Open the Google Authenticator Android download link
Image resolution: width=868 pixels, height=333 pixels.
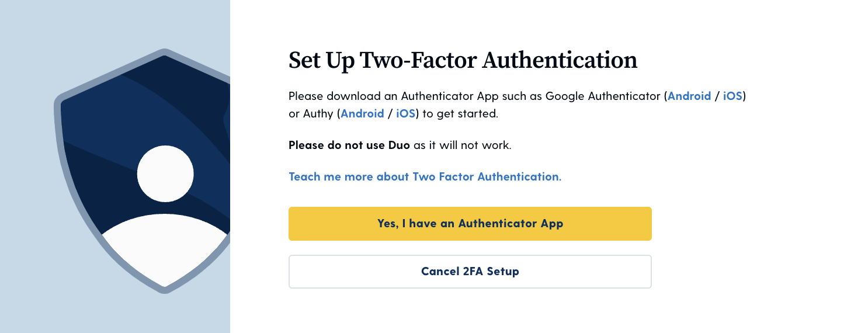[689, 96]
